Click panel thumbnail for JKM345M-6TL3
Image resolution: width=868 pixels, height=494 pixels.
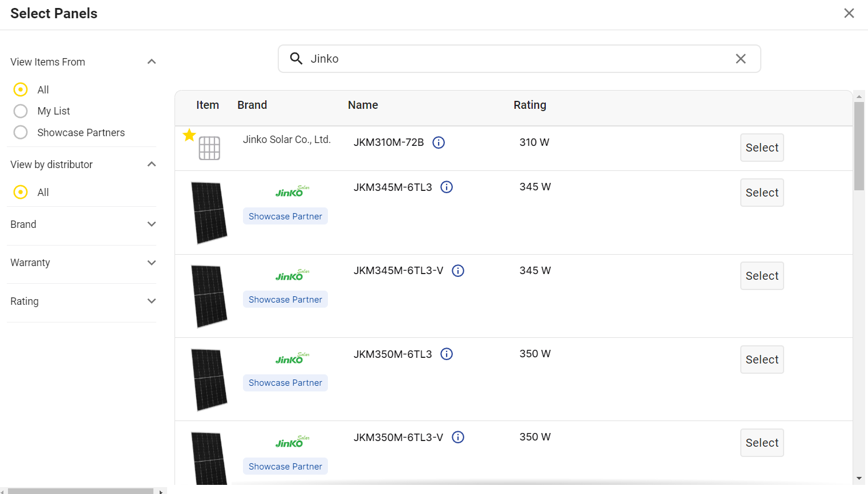tap(209, 213)
